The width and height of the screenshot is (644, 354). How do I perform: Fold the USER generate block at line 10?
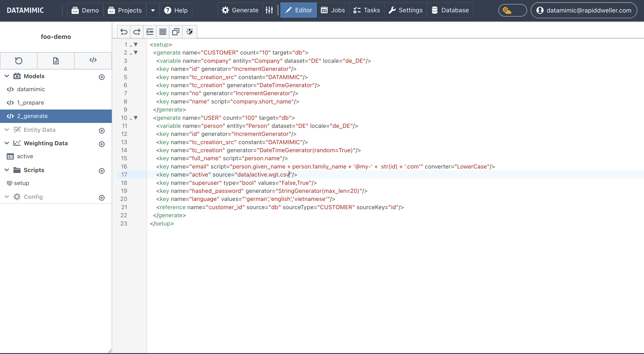coord(136,118)
